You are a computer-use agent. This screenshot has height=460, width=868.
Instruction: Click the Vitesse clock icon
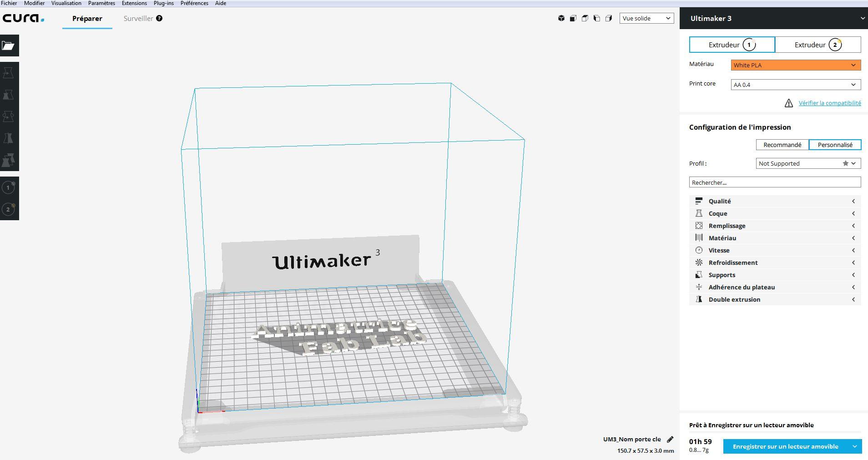tap(699, 250)
